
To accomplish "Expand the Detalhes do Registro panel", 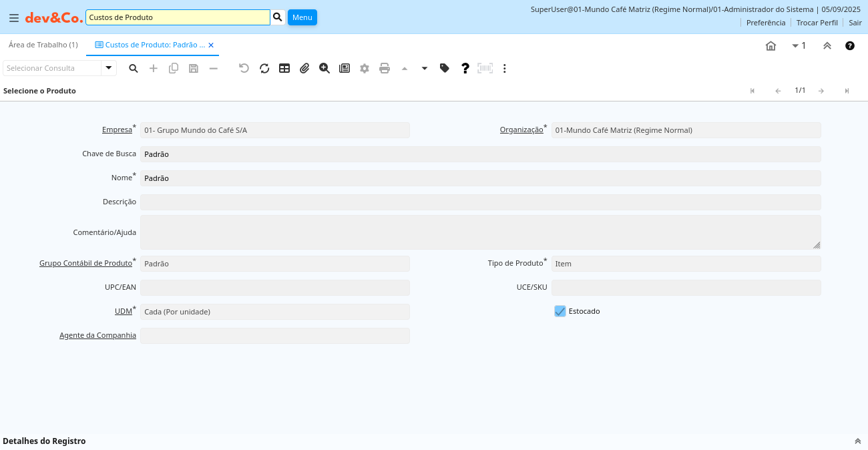I will [x=857, y=441].
